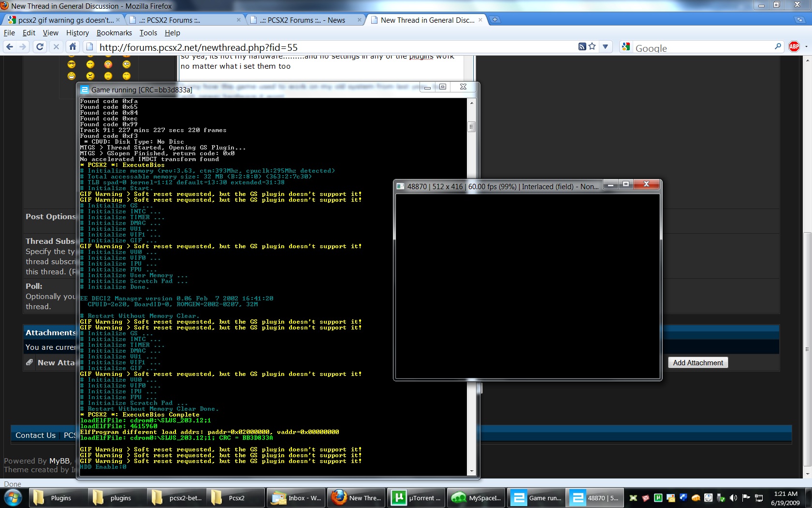This screenshot has height=508, width=812.
Task: Click the green X tray icon
Action: coord(633,497)
